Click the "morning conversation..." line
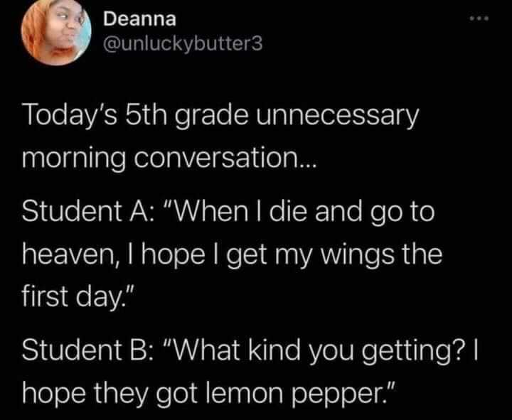The height and width of the screenshot is (420, 512). point(169,159)
